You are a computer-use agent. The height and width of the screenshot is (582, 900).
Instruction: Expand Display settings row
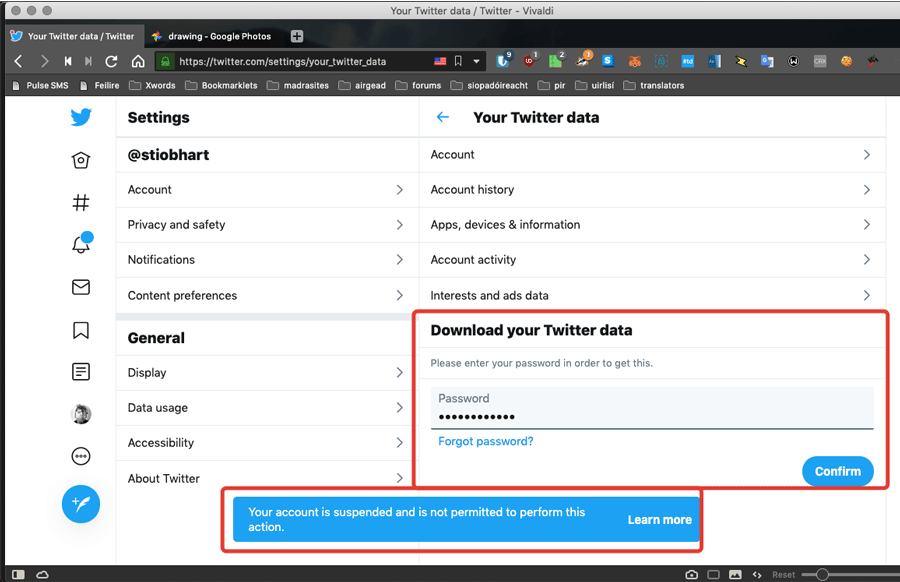pyautogui.click(x=267, y=373)
